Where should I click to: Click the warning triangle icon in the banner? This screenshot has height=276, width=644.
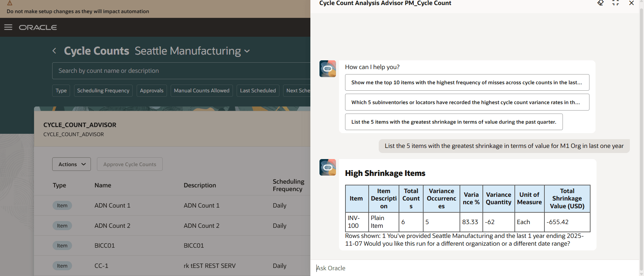[x=10, y=3]
